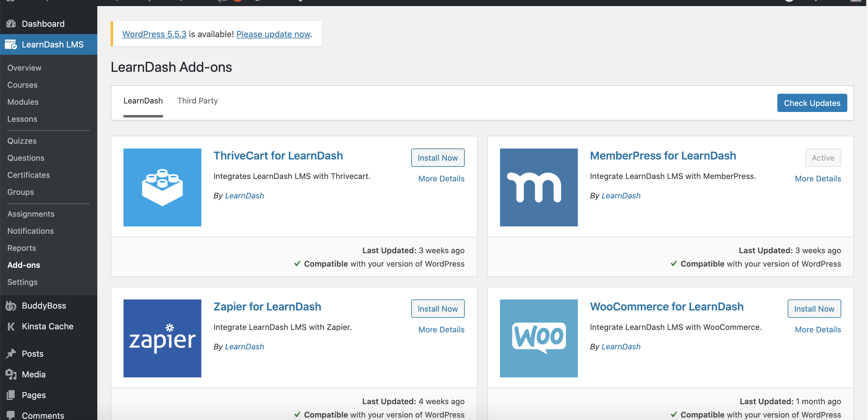
Task: Click the Media icon in sidebar
Action: (11, 374)
